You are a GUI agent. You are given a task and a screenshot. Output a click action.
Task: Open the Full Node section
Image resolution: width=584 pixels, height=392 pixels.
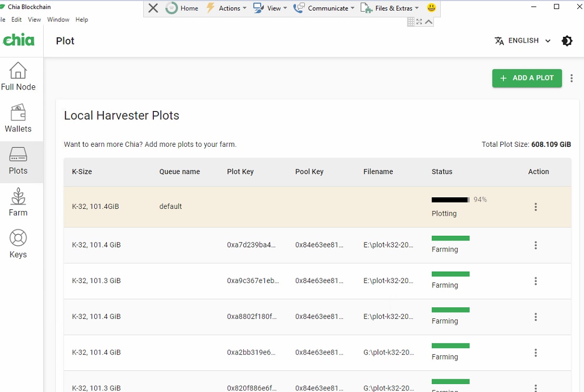pos(18,77)
